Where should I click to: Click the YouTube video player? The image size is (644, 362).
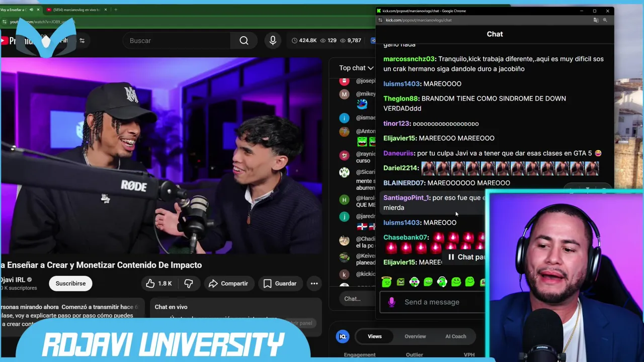click(x=161, y=156)
